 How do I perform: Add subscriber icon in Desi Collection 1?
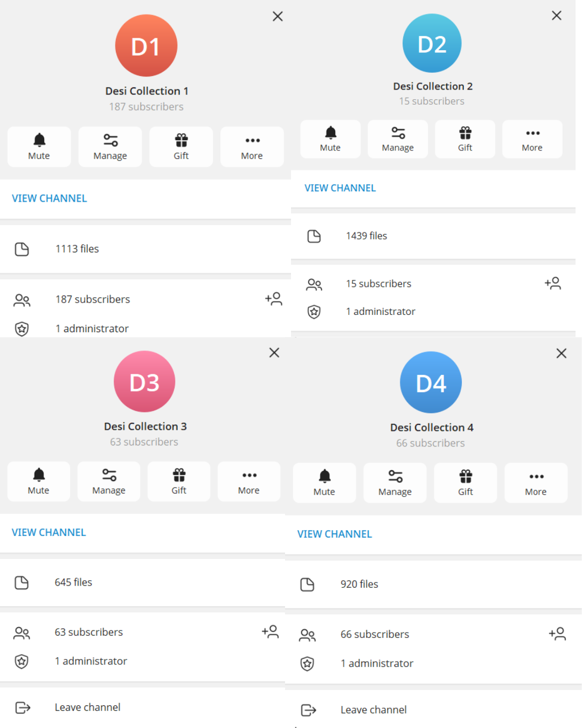274,299
